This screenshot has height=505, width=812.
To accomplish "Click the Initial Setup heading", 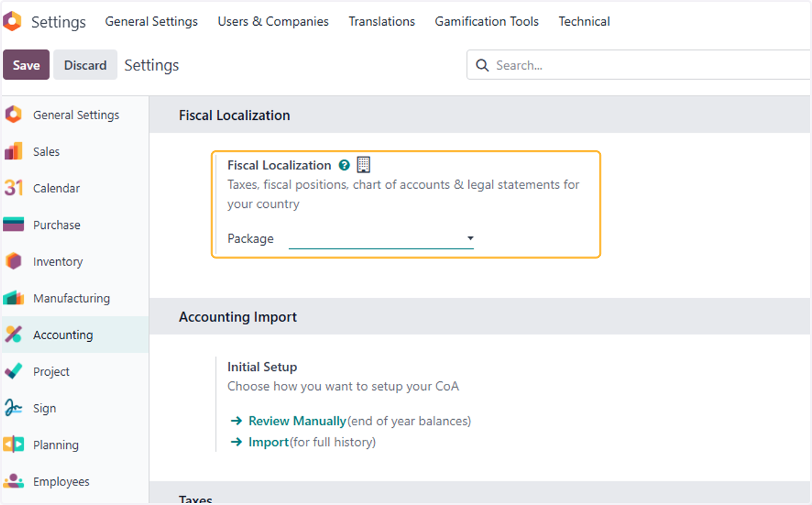I will tap(262, 367).
